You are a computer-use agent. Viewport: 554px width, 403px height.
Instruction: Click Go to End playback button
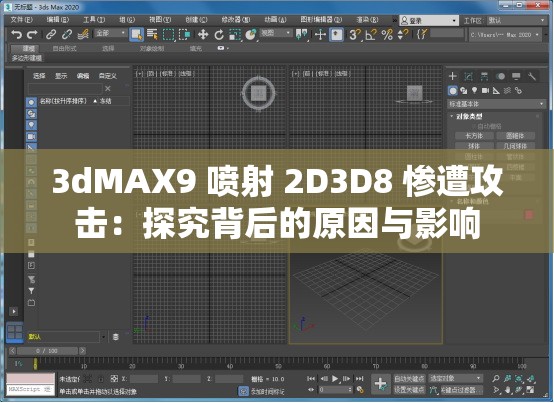359,379
